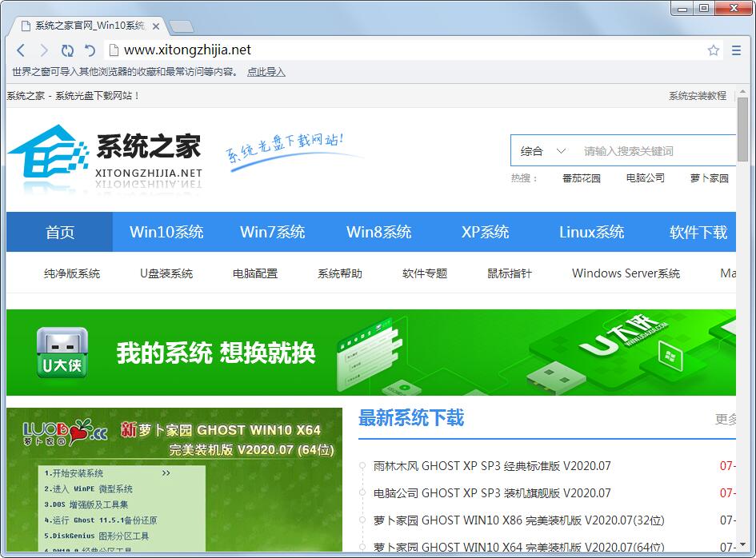Viewport: 756px width, 558px height.
Task: Click the 我的系统 想换就换 banner text
Action: click(x=216, y=353)
